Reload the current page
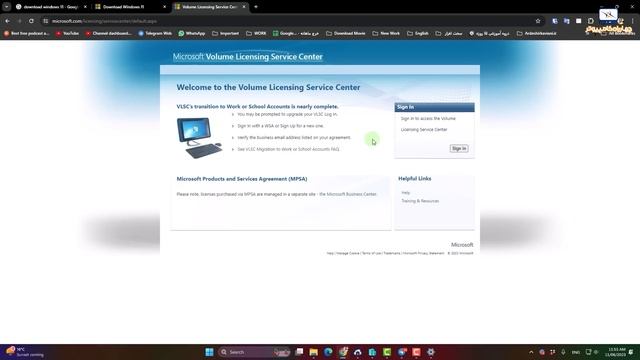Viewport: 640px width, 360px height. point(31,21)
